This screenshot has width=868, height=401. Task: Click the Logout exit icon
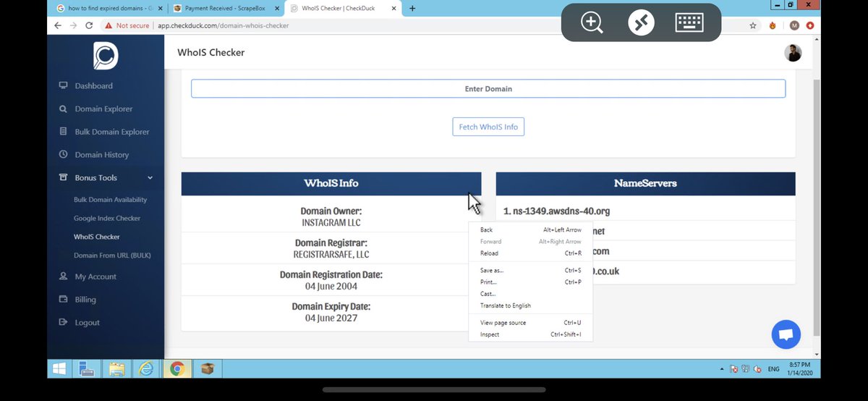[x=63, y=322]
